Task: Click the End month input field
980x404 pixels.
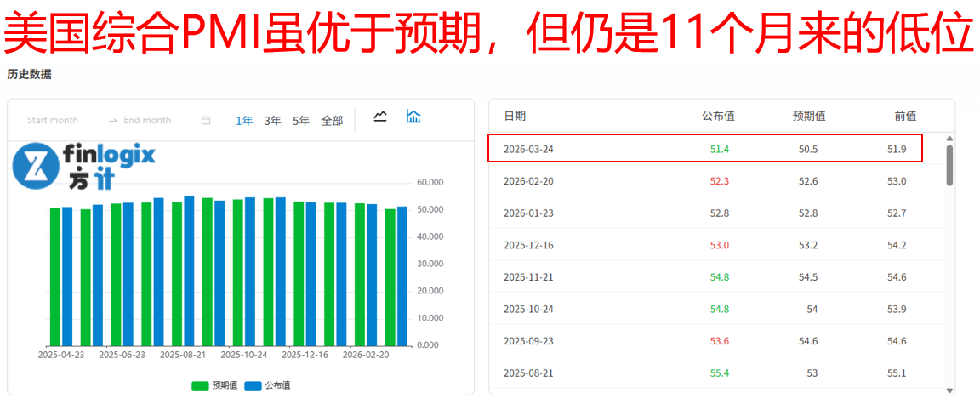Action: (147, 121)
